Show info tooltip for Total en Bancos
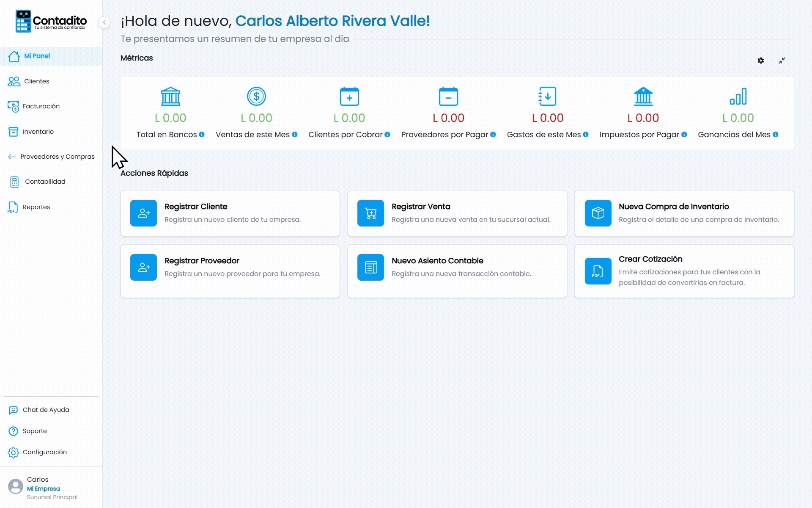 click(x=202, y=135)
